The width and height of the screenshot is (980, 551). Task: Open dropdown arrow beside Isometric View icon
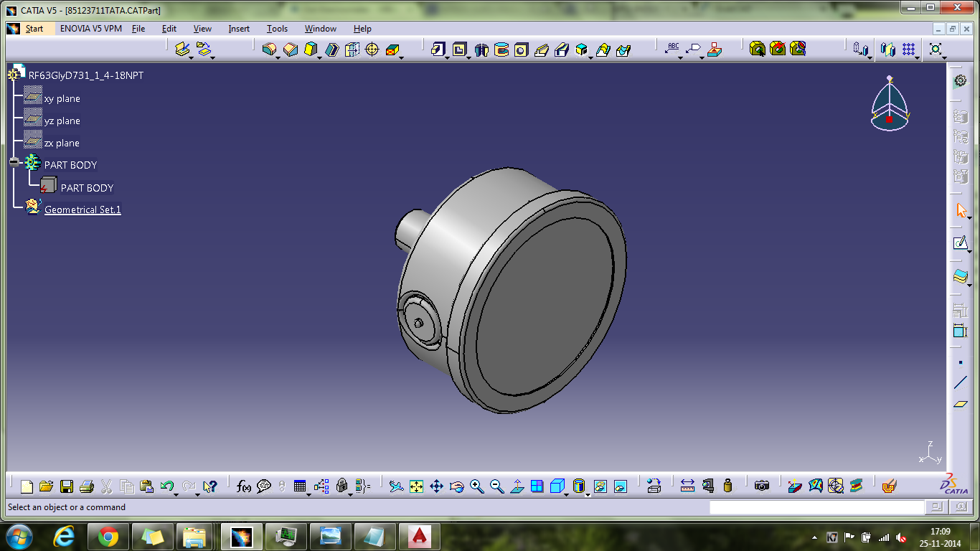tap(567, 494)
